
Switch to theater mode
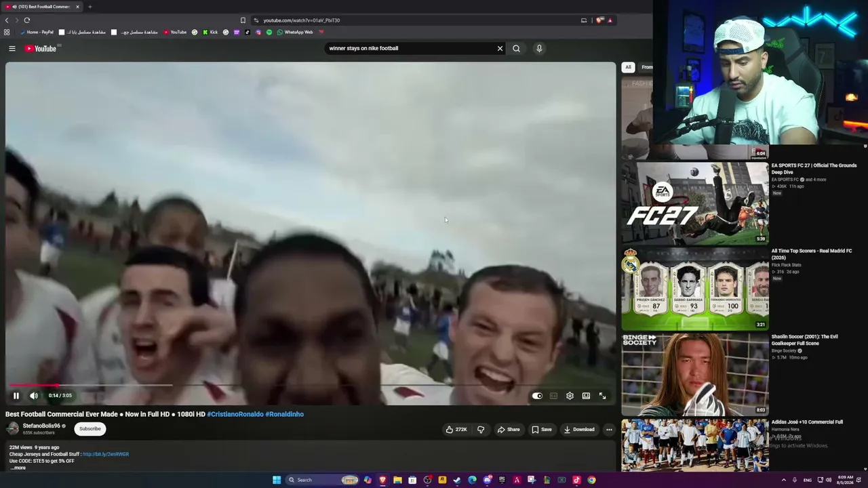click(x=586, y=396)
